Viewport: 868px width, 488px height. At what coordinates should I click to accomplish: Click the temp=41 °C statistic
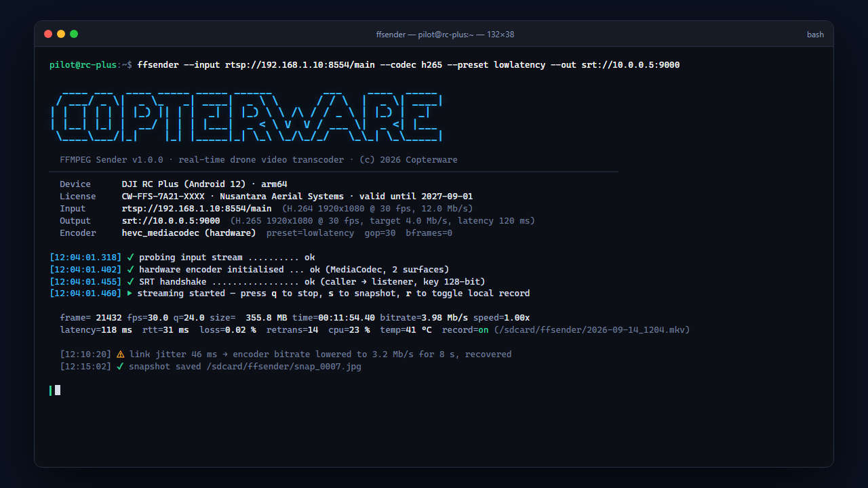click(406, 330)
